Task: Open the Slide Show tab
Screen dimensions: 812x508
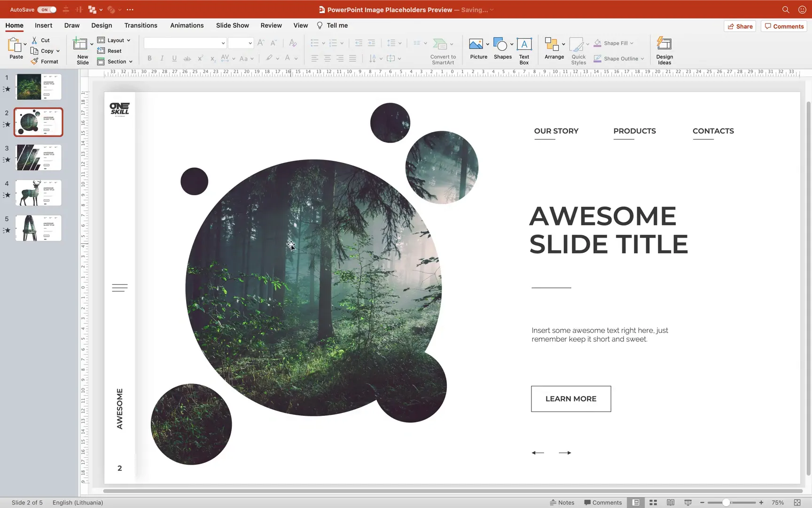Action: point(232,25)
